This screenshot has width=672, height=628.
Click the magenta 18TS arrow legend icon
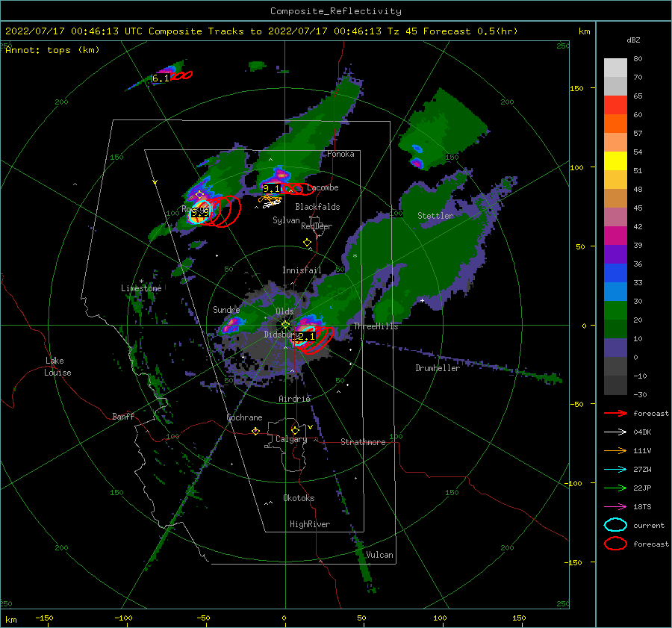(615, 507)
